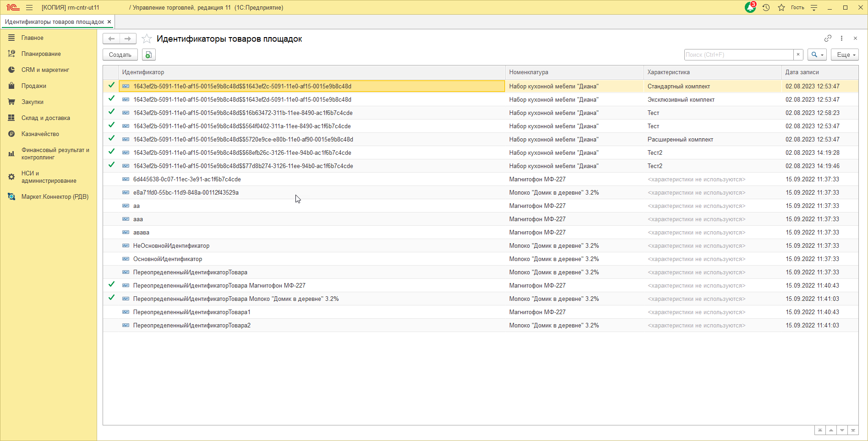Get link to this form icon

click(x=828, y=38)
